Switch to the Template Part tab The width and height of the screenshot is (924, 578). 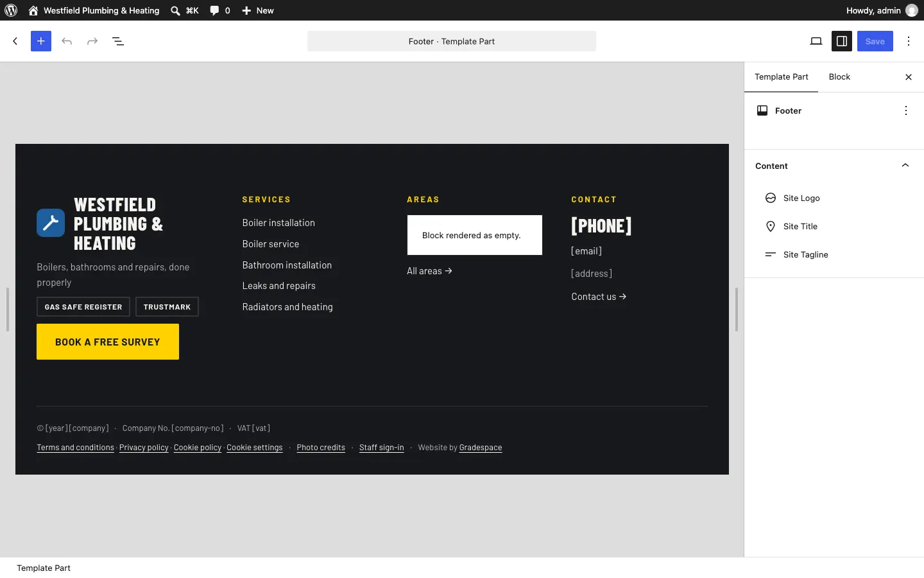tap(782, 77)
